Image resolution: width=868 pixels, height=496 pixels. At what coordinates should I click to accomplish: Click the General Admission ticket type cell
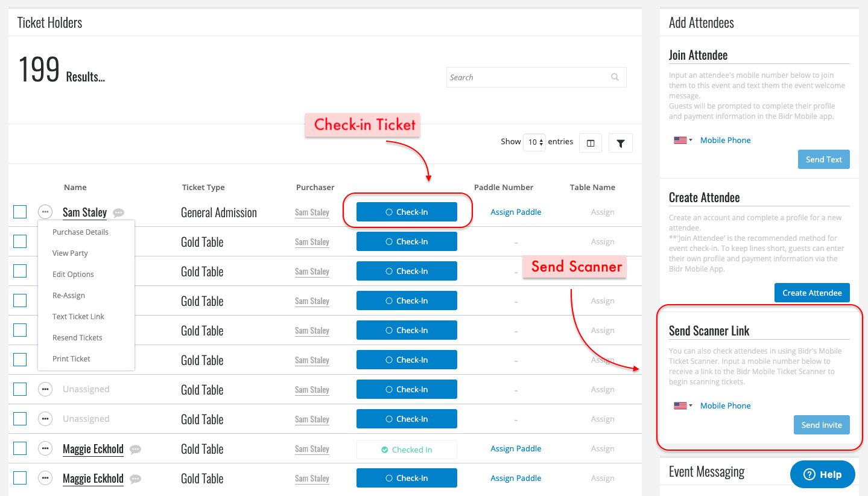pyautogui.click(x=219, y=212)
